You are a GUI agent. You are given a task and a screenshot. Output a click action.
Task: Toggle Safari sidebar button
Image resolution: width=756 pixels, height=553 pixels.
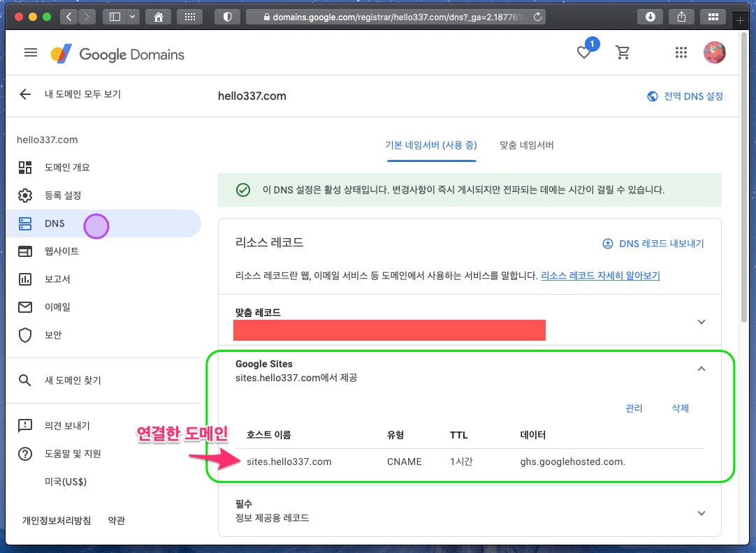coord(115,17)
